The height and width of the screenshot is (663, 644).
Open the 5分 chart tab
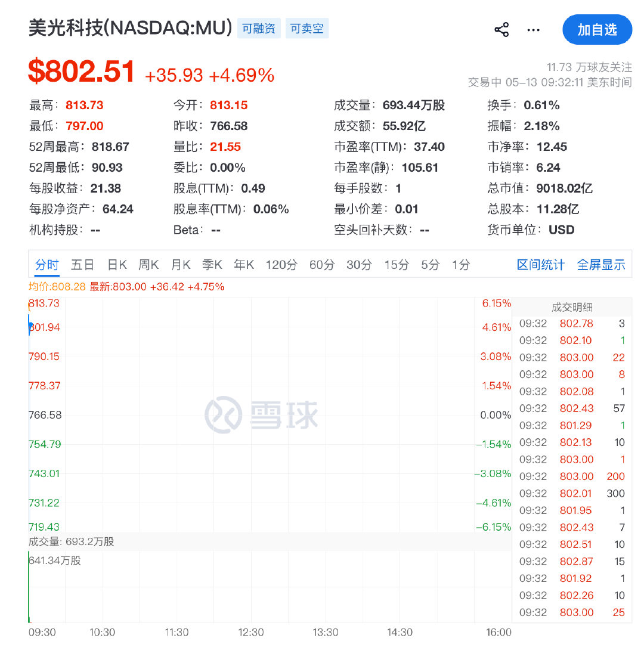(x=430, y=265)
